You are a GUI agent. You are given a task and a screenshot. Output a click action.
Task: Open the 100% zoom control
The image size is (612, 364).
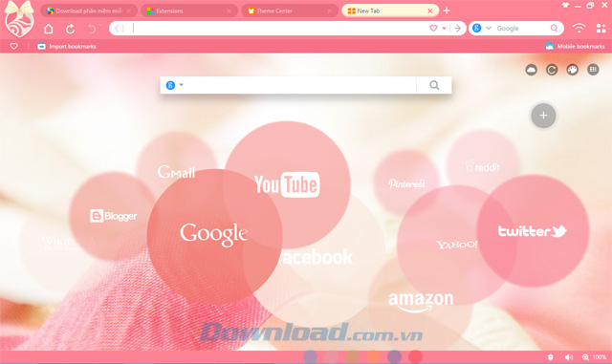tap(595, 357)
